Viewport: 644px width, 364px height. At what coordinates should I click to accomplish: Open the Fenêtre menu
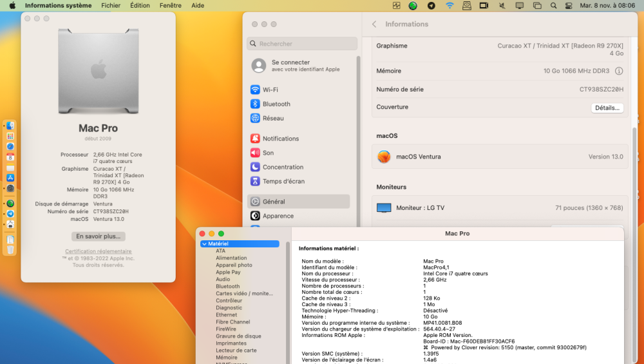click(x=171, y=5)
